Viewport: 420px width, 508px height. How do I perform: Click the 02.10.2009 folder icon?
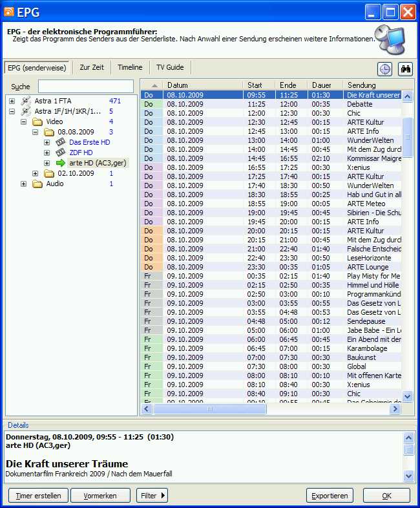coord(49,173)
